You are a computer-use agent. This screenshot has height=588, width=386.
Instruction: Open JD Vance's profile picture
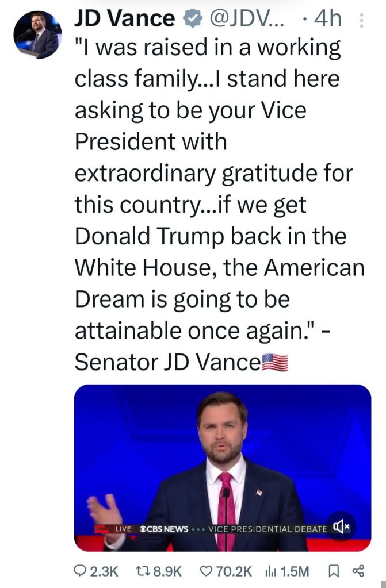[x=37, y=35]
